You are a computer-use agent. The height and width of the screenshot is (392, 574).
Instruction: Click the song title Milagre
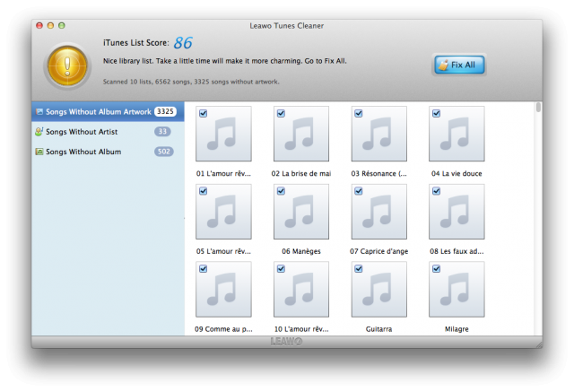point(457,329)
